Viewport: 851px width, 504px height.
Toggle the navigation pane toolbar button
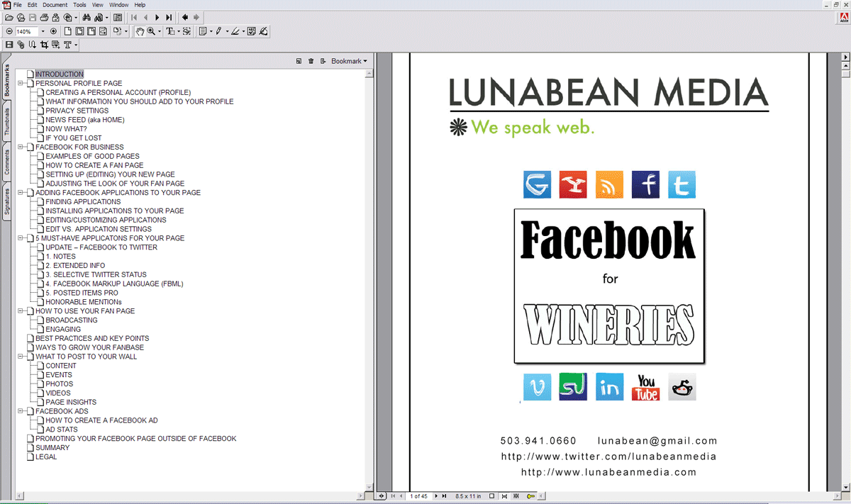pos(118,17)
